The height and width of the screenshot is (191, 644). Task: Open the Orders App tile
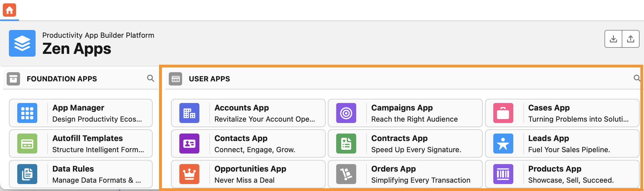[405, 174]
